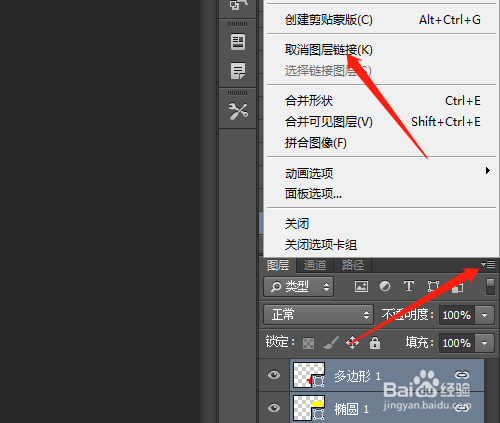Filter layers by shape layers icon

pos(433,286)
